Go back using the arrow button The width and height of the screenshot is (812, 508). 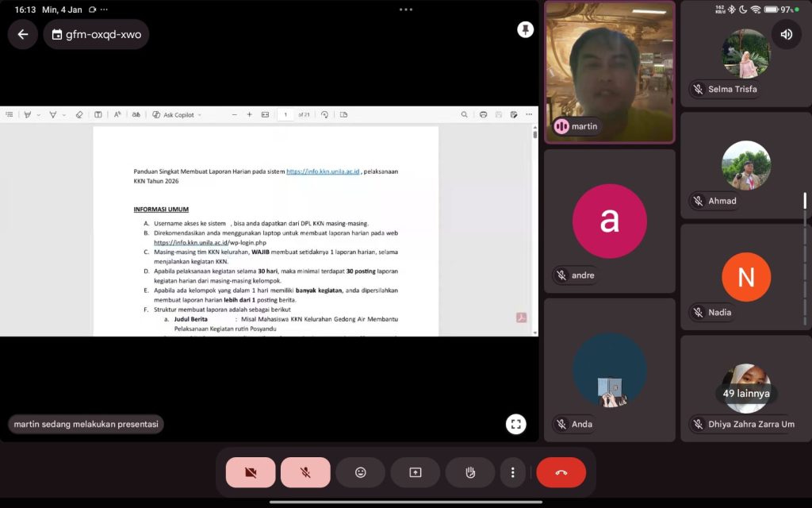[x=23, y=34]
